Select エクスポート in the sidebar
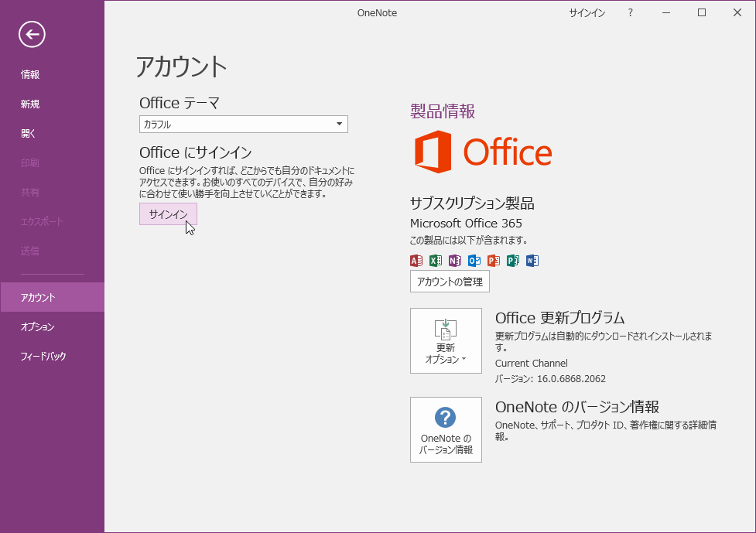 pos(42,222)
